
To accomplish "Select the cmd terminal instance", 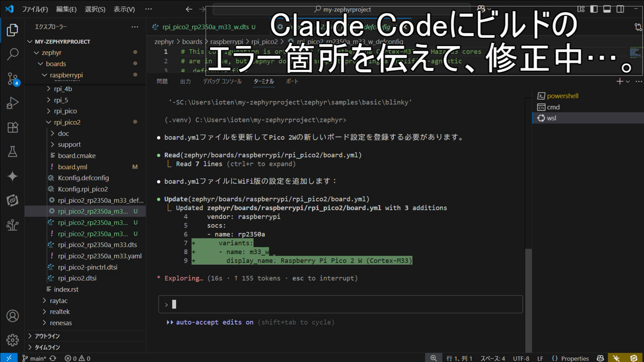I will coord(588,107).
